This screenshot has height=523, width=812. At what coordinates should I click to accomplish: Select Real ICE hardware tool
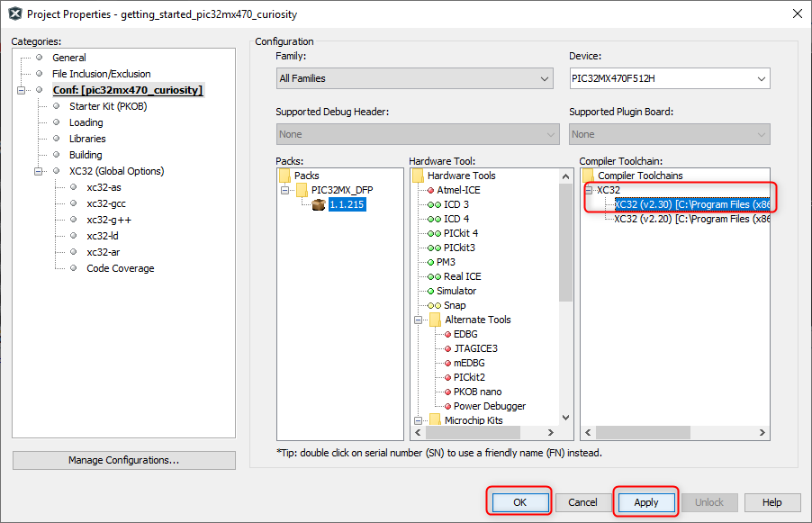[x=462, y=276]
